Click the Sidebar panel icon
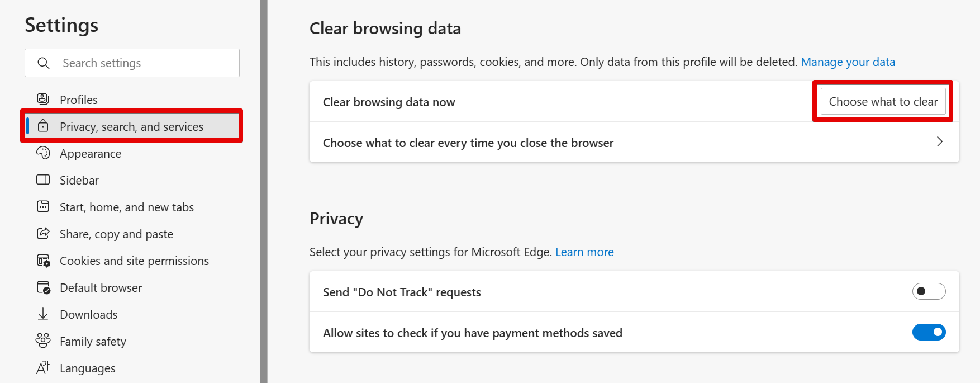 pyautogui.click(x=43, y=180)
